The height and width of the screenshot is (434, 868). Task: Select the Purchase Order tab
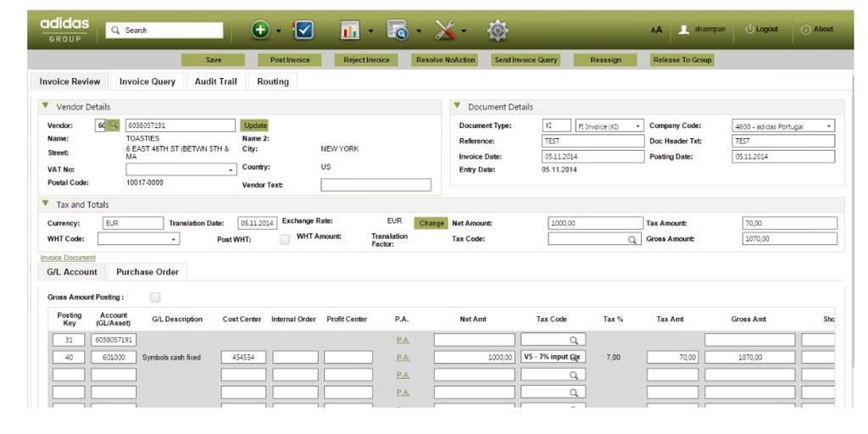[x=147, y=272]
